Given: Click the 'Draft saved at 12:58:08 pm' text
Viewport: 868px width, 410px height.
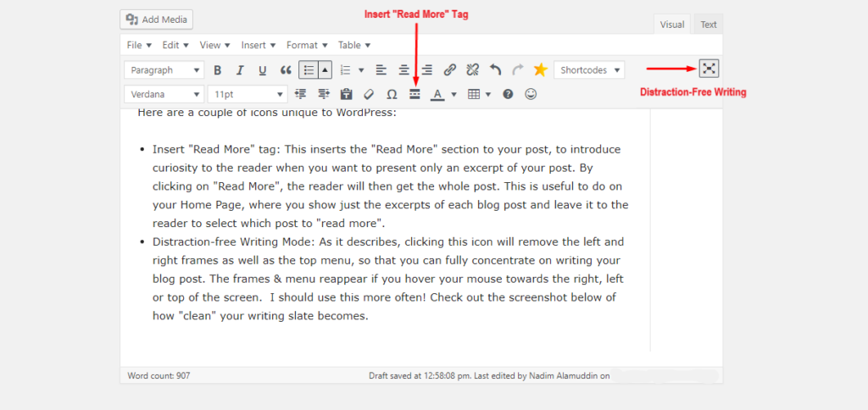Looking at the screenshot, I should coord(420,376).
